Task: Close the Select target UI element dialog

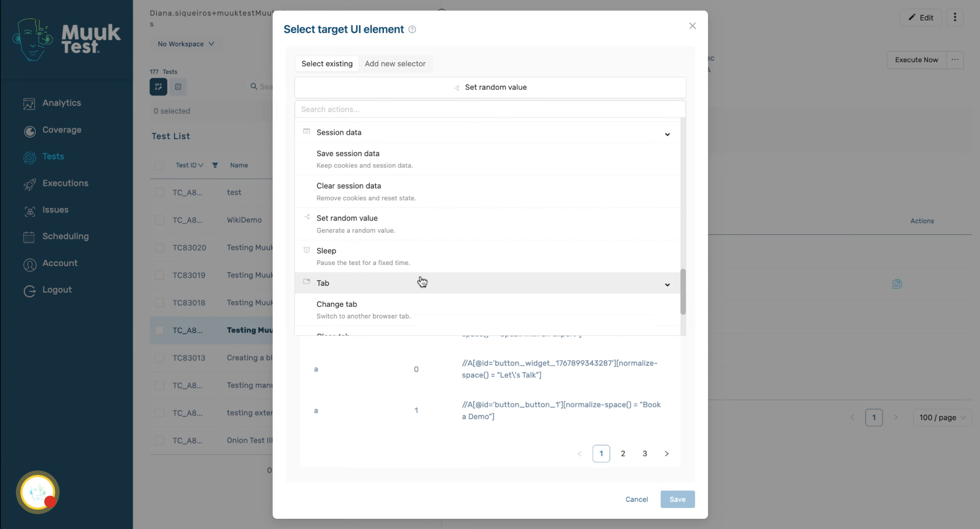Action: (692, 26)
